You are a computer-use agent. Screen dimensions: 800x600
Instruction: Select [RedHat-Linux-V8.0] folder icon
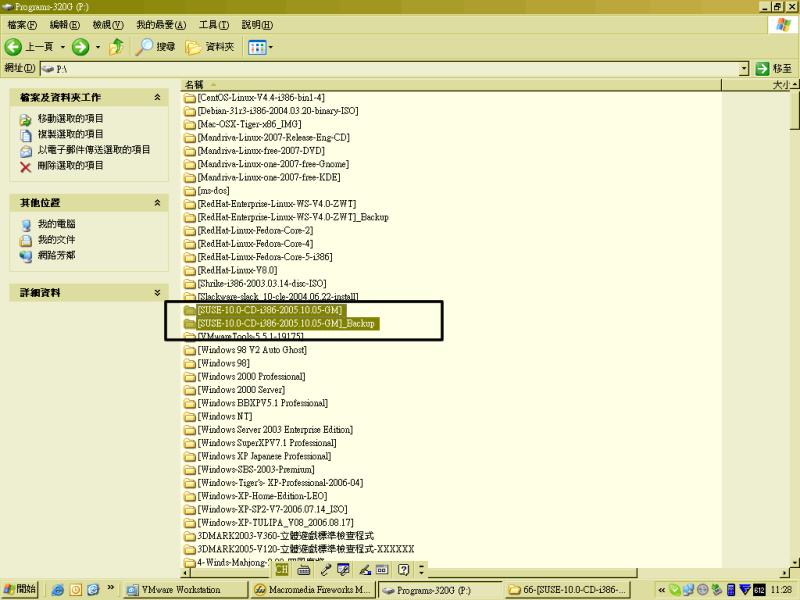190,270
